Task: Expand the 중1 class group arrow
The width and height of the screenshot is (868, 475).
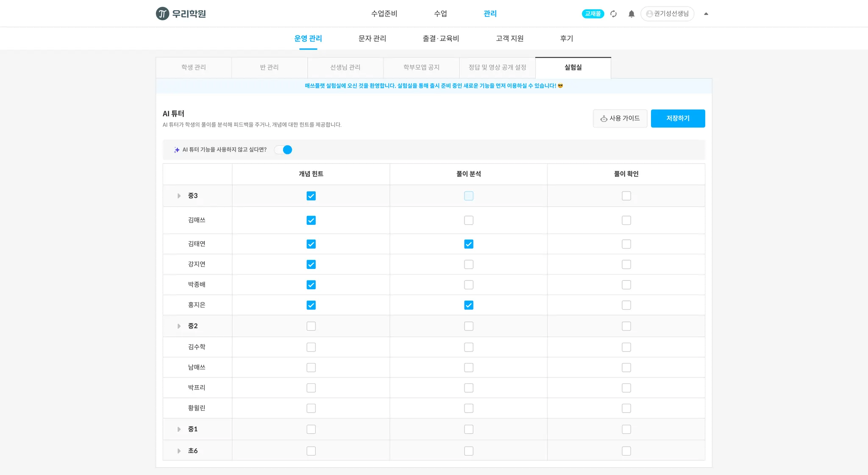Action: pos(179,429)
